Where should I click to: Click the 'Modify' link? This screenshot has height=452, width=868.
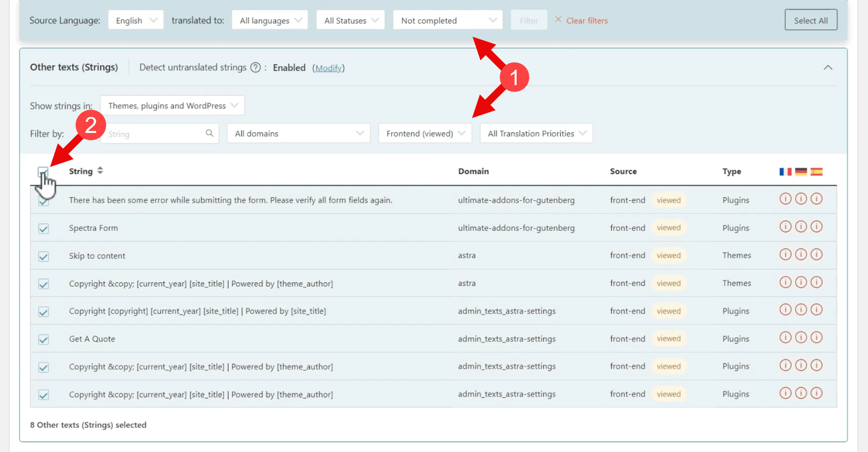click(x=328, y=68)
